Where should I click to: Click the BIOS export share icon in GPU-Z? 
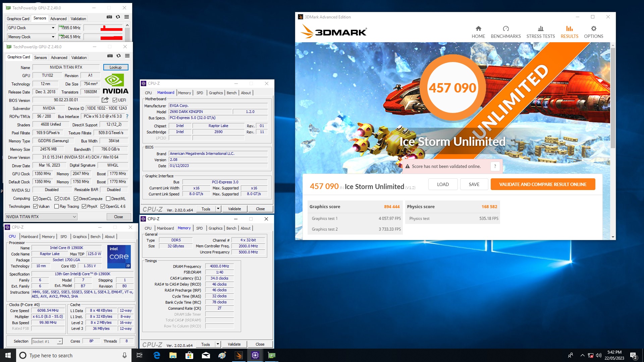(105, 100)
